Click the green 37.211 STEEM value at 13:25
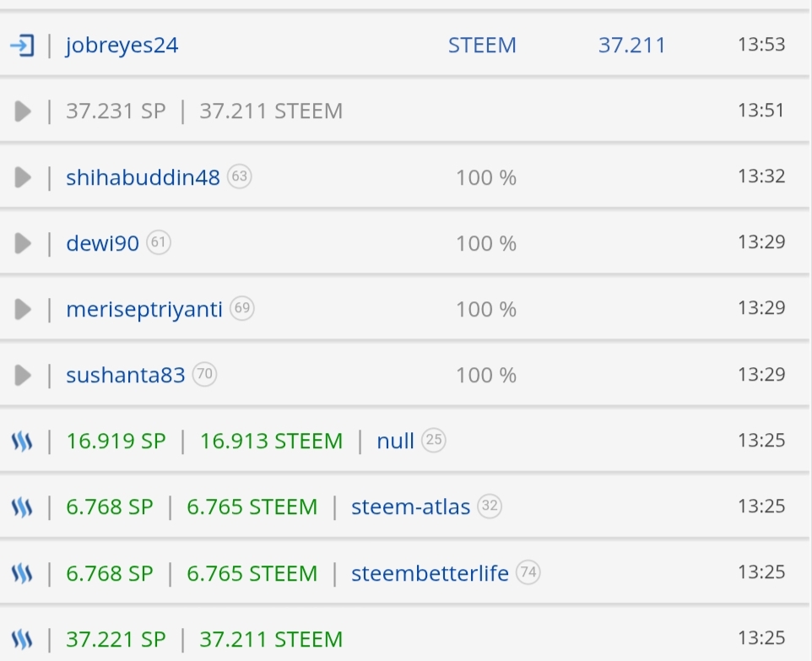This screenshot has height=661, width=812. pyautogui.click(x=271, y=639)
